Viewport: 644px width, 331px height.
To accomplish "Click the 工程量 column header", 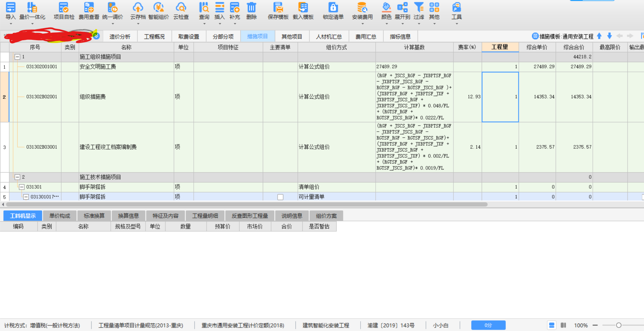I will [500, 47].
